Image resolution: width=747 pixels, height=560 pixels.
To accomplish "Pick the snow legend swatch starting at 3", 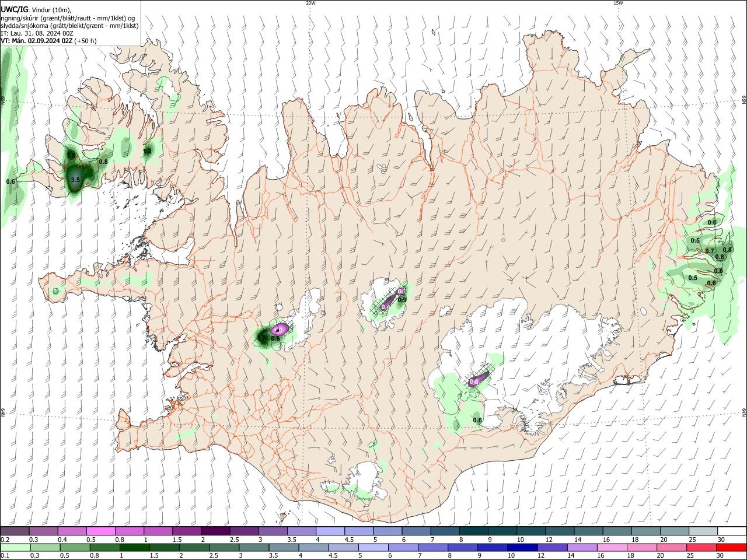I will click(273, 531).
